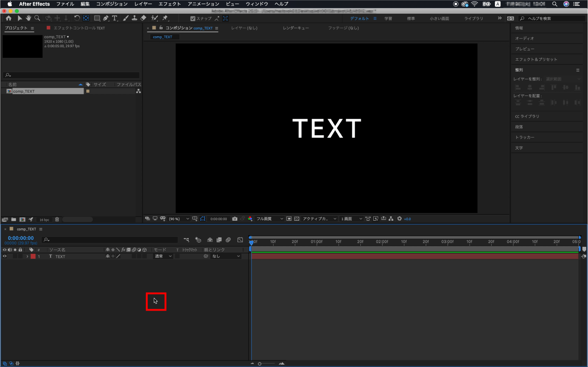Screen dimensions: 588x367
Task: Open the コンポジション menu
Action: click(x=112, y=4)
